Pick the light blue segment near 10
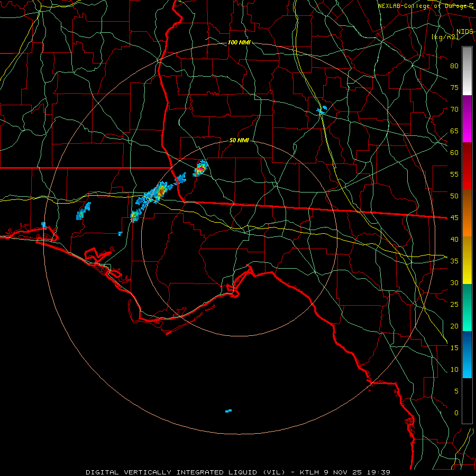Screen dimensions: 476x476 (x=467, y=367)
